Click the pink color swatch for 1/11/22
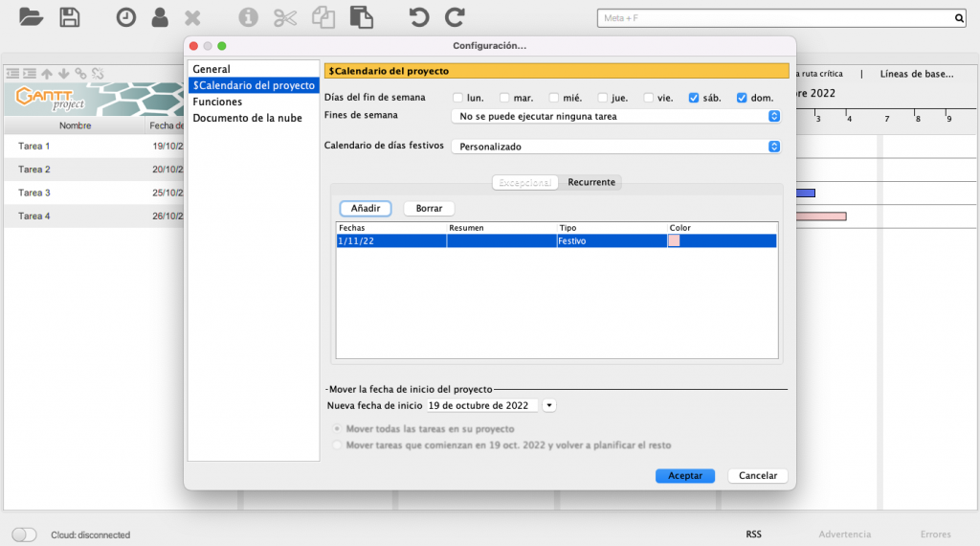 (x=674, y=241)
